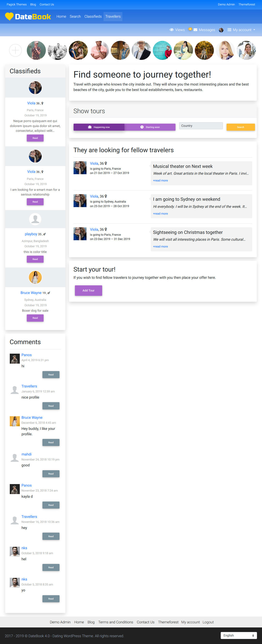
Task: Expand read more for Sydney weekend tour
Action: [x=161, y=213]
